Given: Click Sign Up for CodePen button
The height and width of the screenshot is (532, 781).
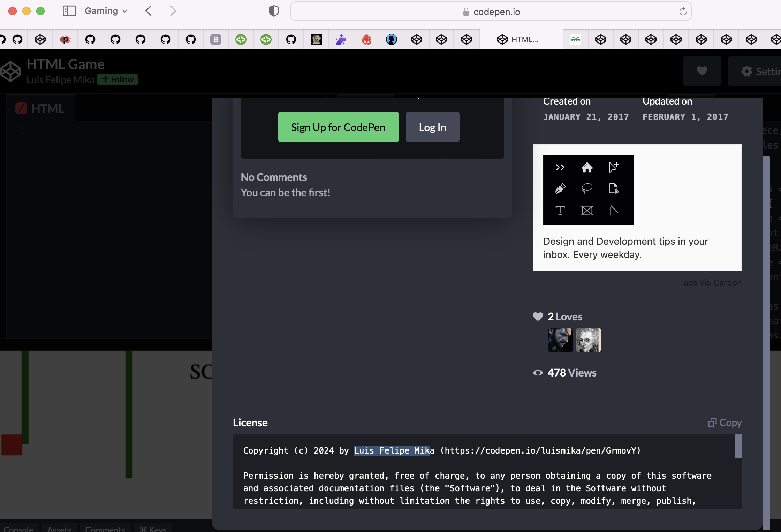Looking at the screenshot, I should tap(338, 127).
